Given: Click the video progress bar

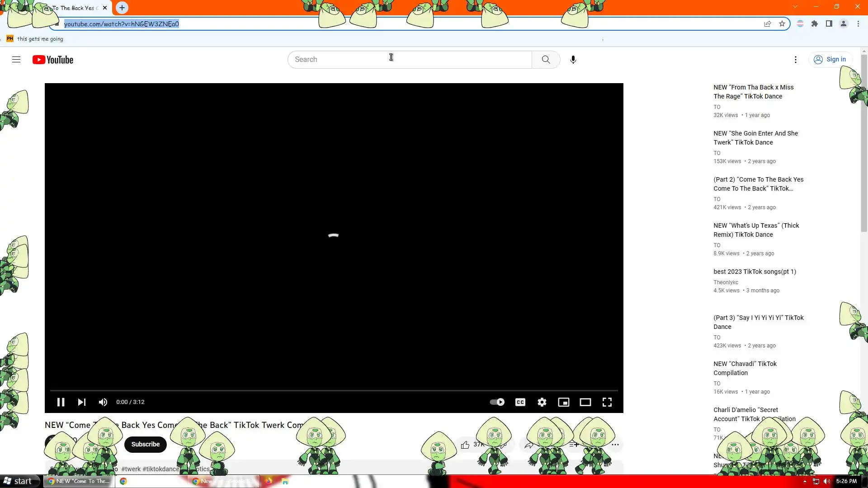Looking at the screenshot, I should [334, 390].
